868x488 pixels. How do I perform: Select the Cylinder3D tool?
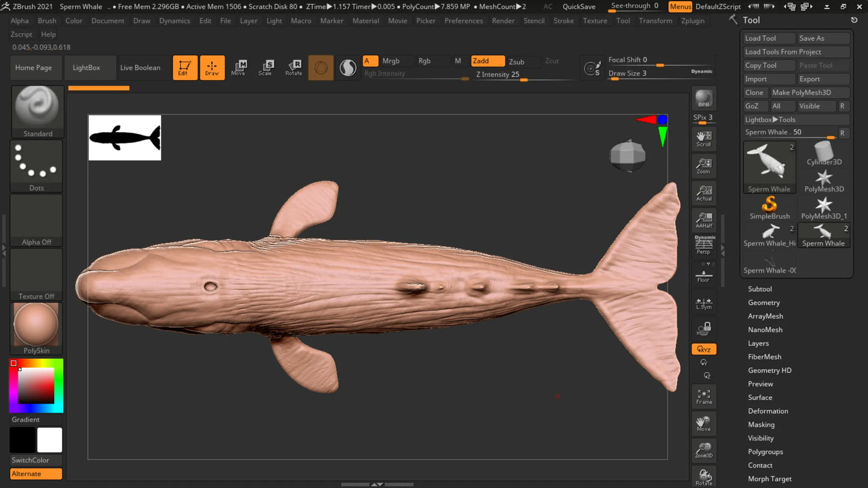coord(824,153)
